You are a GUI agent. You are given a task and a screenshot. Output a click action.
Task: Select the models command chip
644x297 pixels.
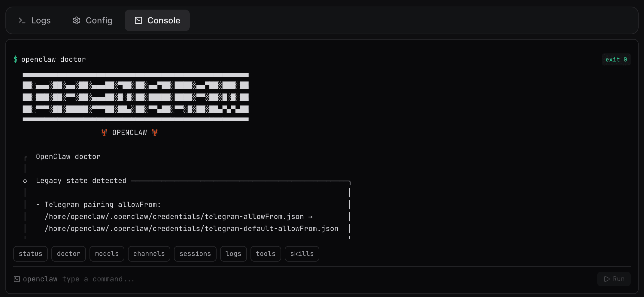pyautogui.click(x=107, y=253)
